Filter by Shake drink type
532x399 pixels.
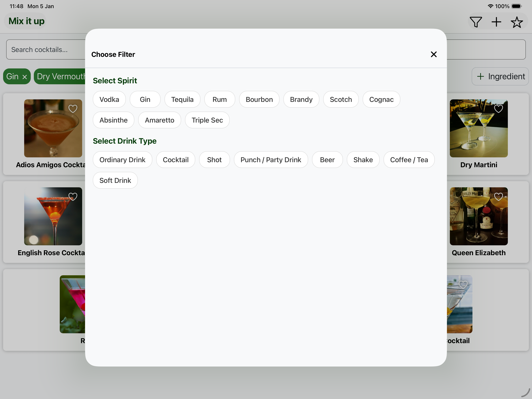coord(363,160)
